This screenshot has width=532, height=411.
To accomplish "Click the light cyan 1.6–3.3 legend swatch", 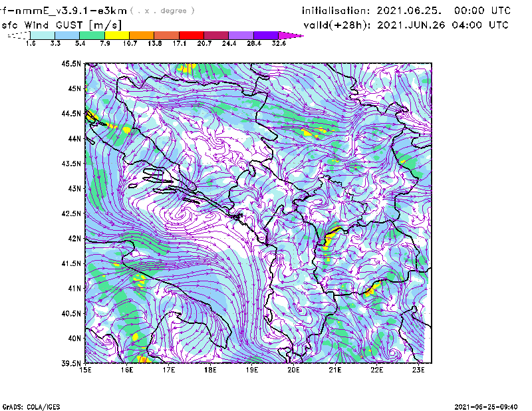I will [x=43, y=35].
